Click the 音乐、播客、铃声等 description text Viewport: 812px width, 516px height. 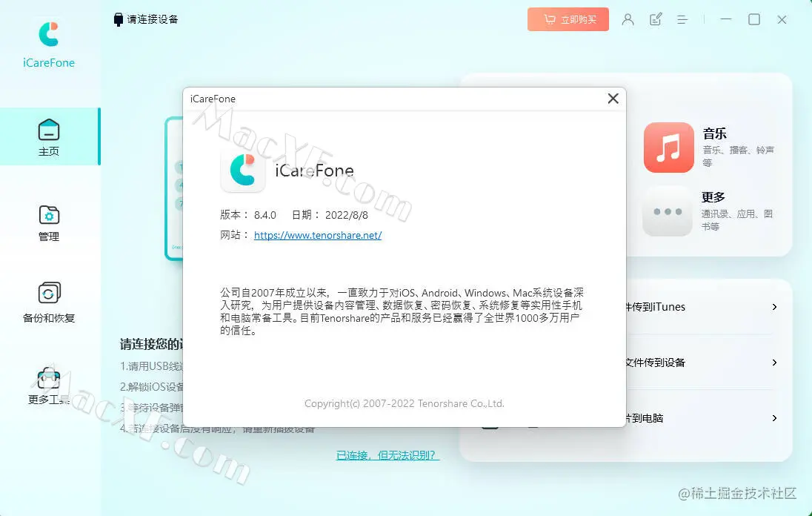click(x=738, y=156)
